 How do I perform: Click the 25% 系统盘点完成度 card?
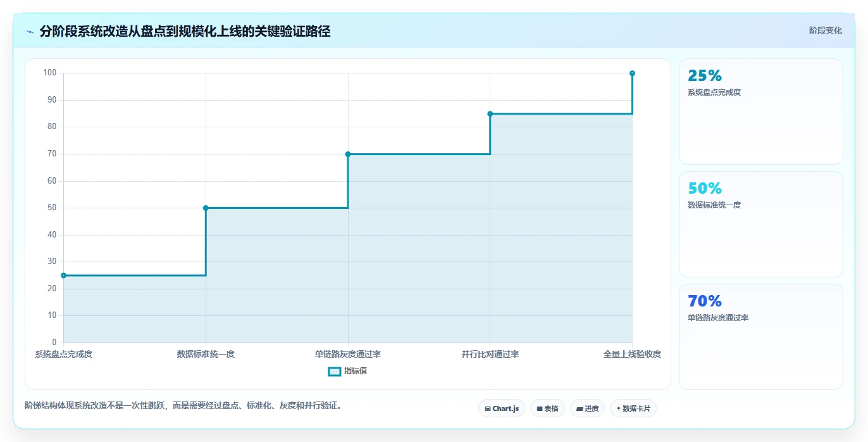(x=761, y=111)
